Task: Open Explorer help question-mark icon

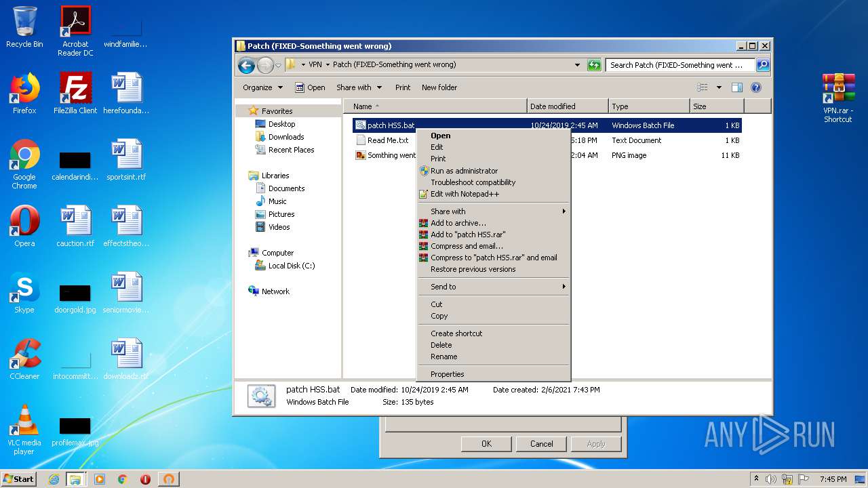Action: pos(756,87)
